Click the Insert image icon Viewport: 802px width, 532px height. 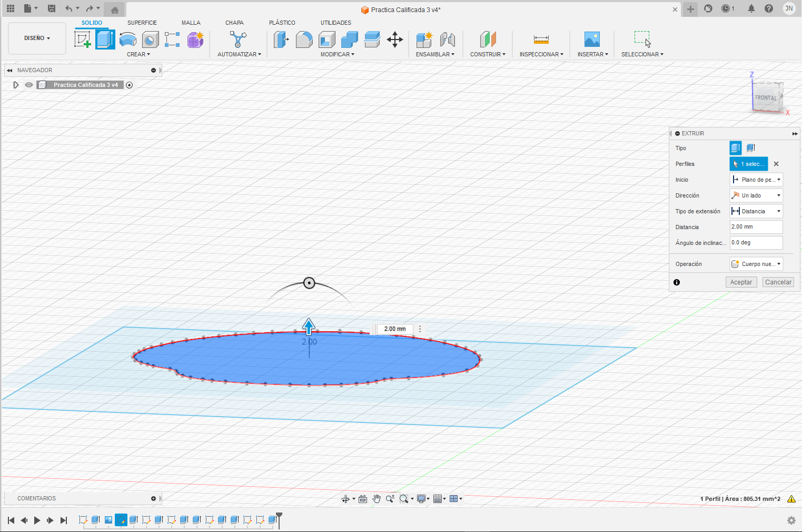point(592,40)
